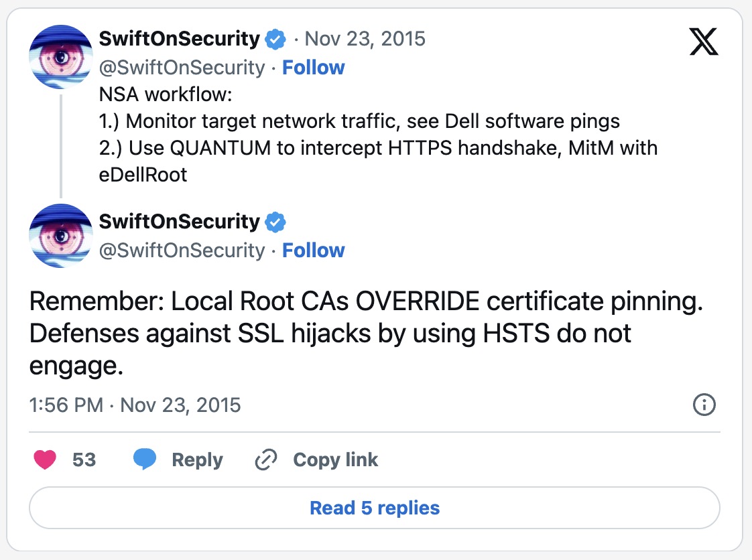The height and width of the screenshot is (560, 752).
Task: Reply using the speech bubble icon
Action: click(x=145, y=460)
